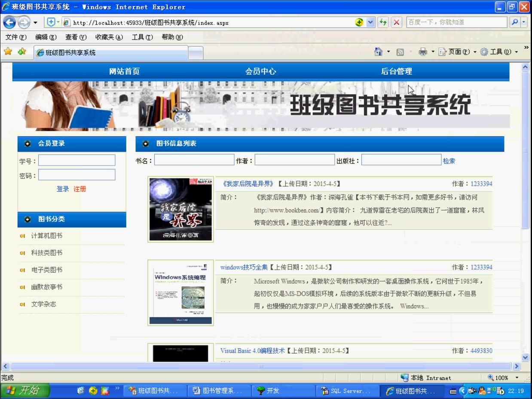
Task: Expand the address bar history dropdown
Action: pos(371,22)
